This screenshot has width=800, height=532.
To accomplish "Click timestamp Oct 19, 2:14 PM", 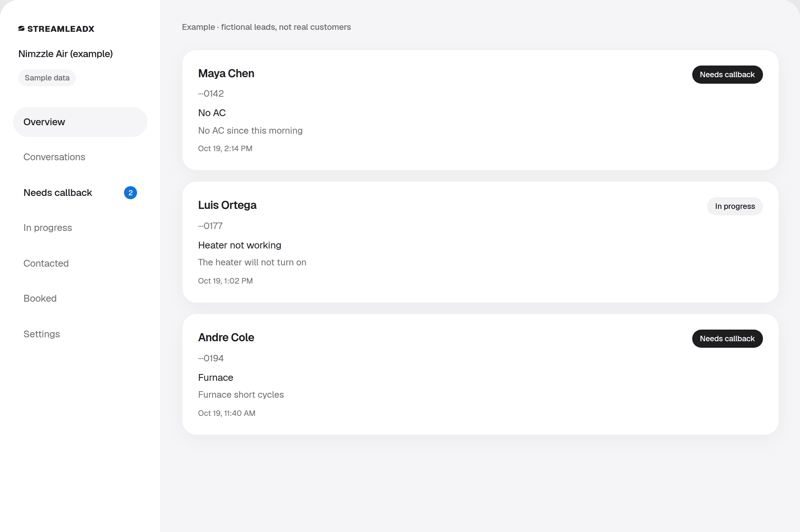I will click(225, 149).
